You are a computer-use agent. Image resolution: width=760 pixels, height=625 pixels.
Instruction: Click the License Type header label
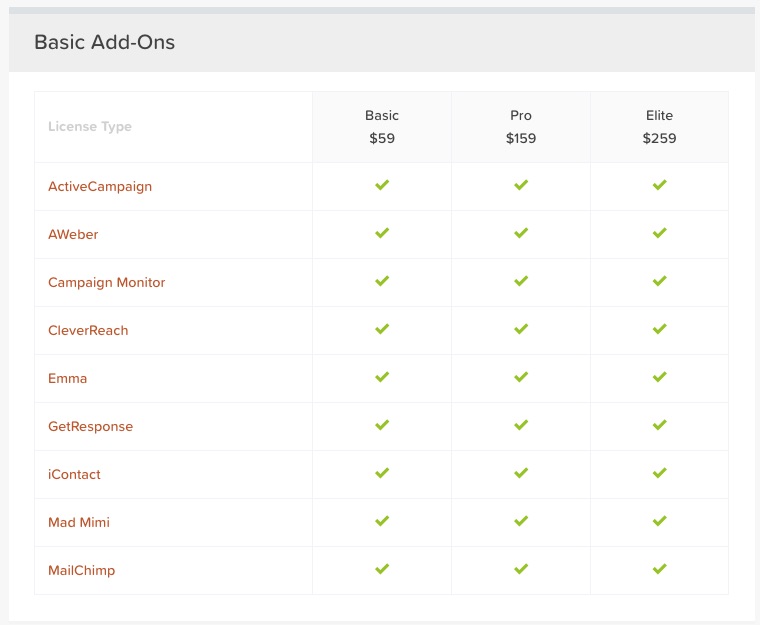coord(90,127)
